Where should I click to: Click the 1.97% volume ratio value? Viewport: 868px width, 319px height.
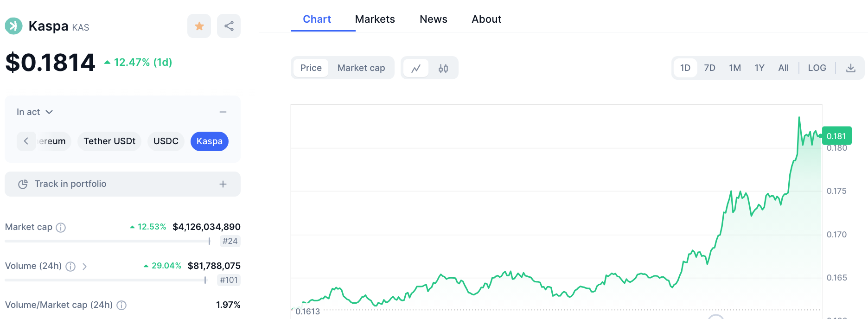(x=228, y=305)
